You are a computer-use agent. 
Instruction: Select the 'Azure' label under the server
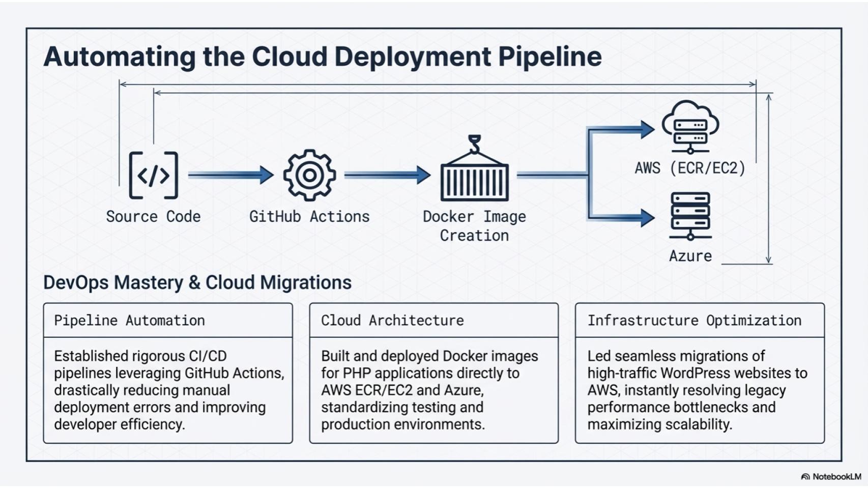click(690, 256)
